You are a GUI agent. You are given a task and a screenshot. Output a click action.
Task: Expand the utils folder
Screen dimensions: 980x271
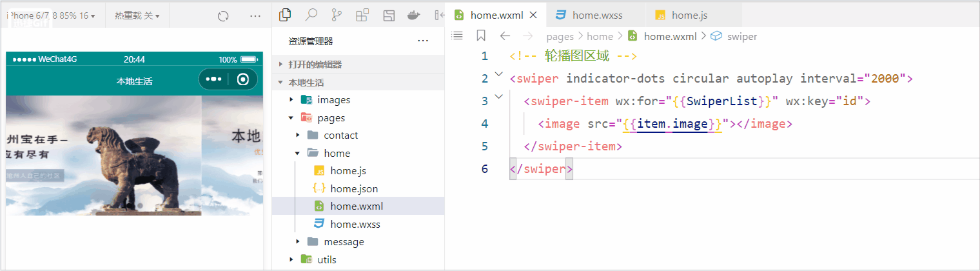point(291,259)
